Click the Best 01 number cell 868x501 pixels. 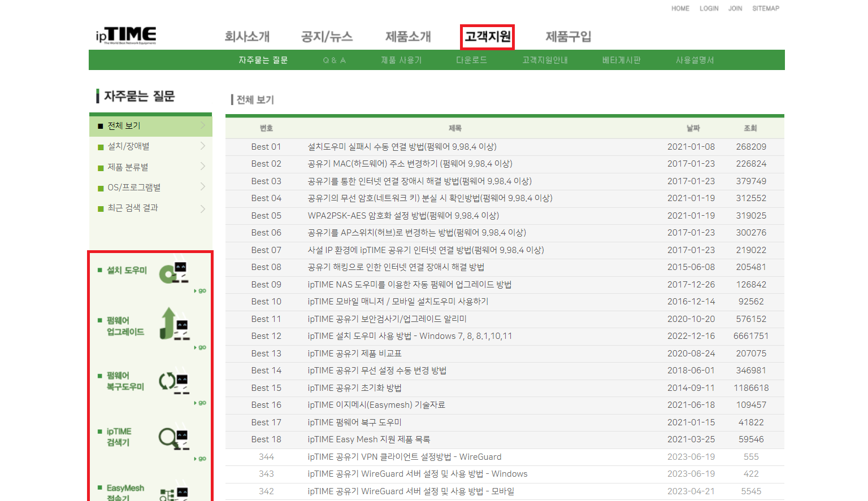(266, 147)
